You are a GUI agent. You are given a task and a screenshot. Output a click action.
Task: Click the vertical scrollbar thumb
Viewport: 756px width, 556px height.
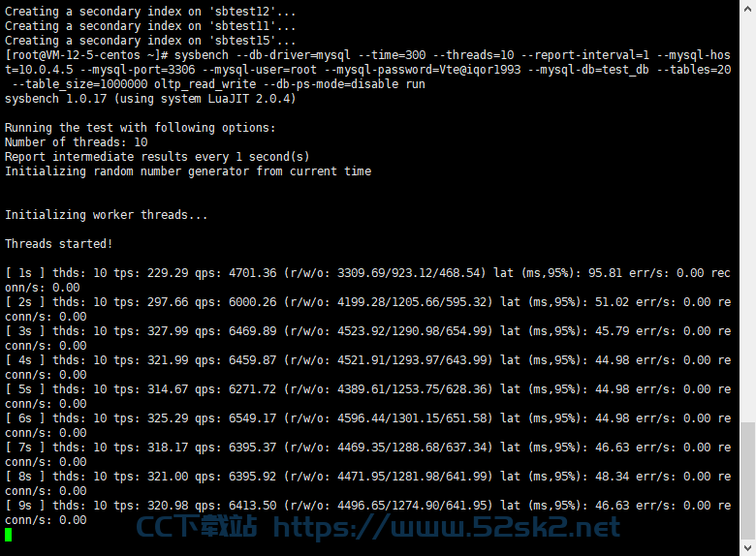(x=748, y=479)
